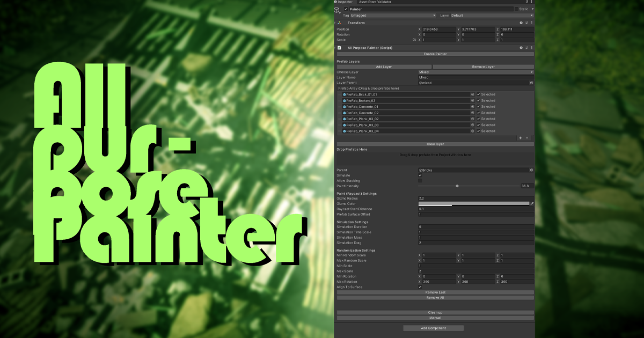
Task: Click the Enable Painter button
Action: pyautogui.click(x=435, y=54)
